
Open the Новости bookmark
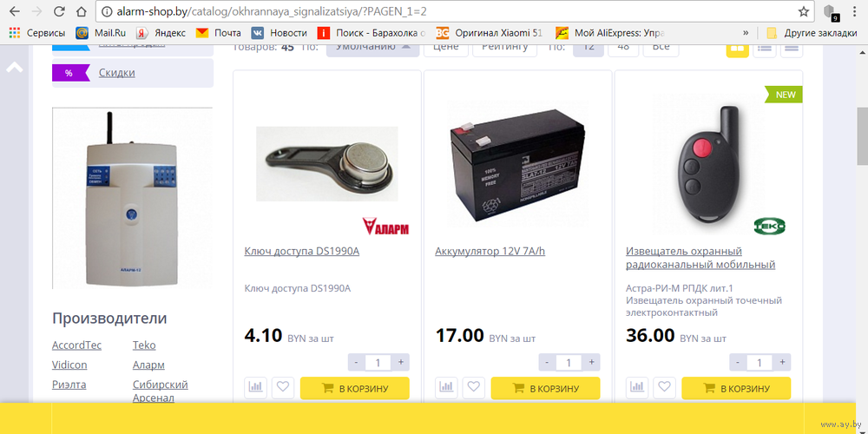click(x=279, y=33)
